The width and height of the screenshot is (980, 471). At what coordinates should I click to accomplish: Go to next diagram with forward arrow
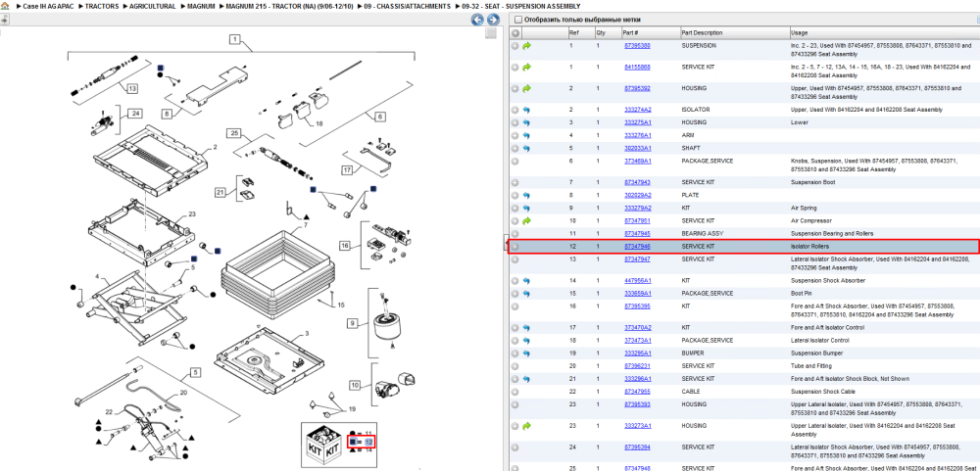tap(491, 20)
